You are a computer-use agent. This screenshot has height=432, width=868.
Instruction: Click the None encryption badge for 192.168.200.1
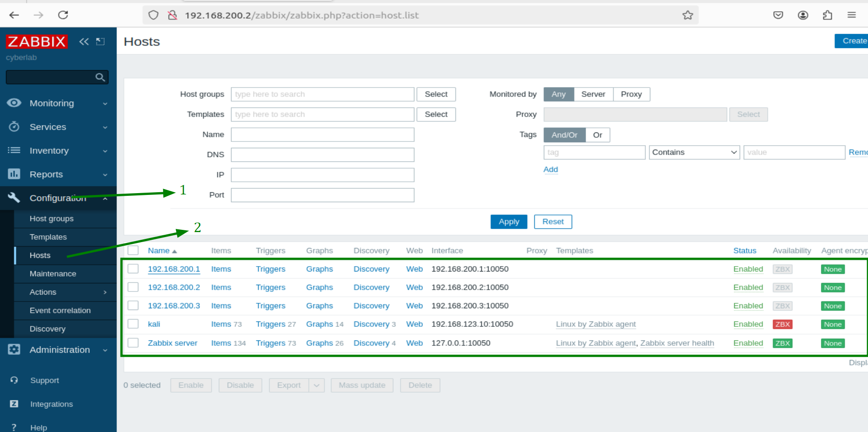click(x=833, y=269)
